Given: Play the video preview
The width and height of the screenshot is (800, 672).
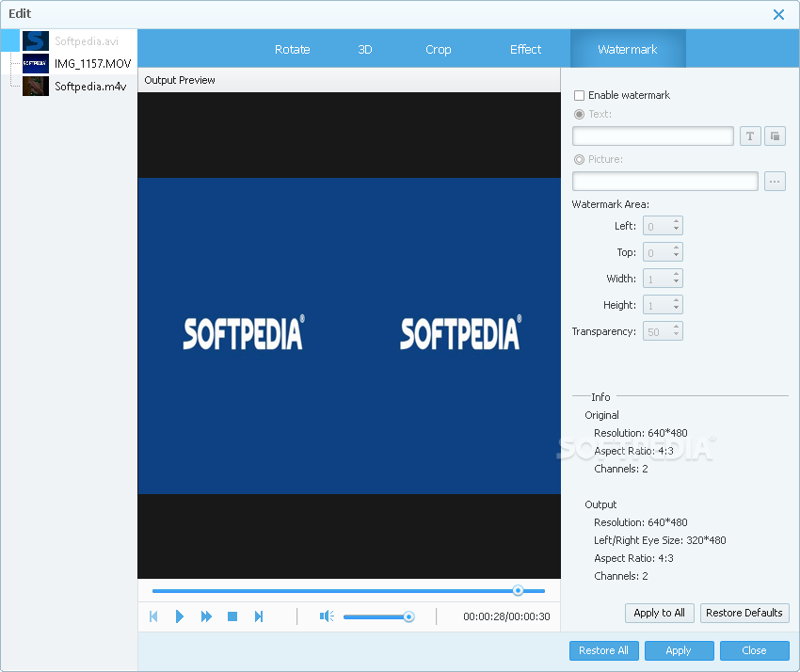Looking at the screenshot, I should [179, 616].
